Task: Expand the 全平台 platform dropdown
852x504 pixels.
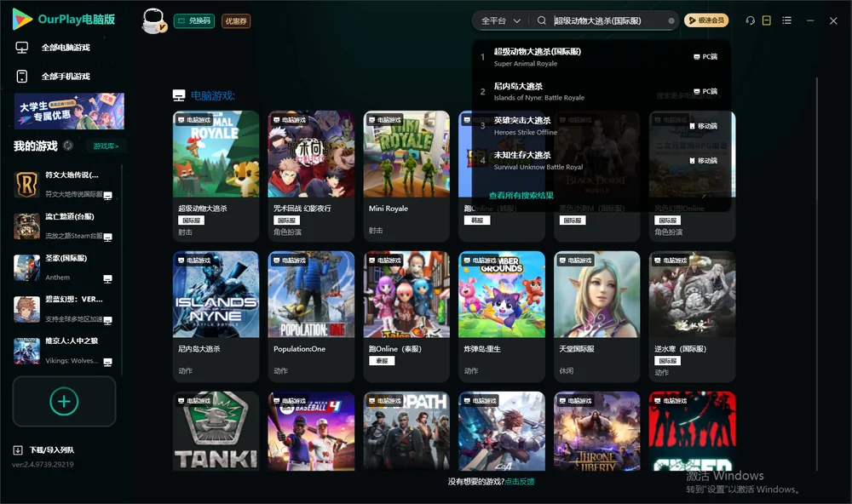Action: point(500,20)
